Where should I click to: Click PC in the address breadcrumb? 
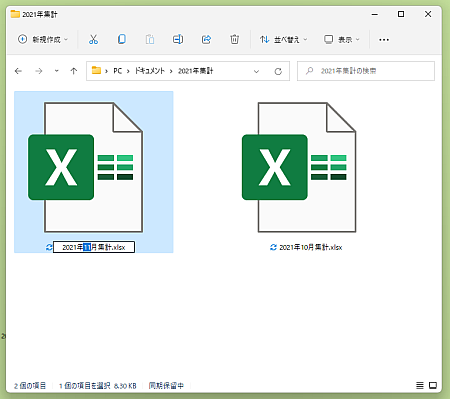tap(118, 71)
